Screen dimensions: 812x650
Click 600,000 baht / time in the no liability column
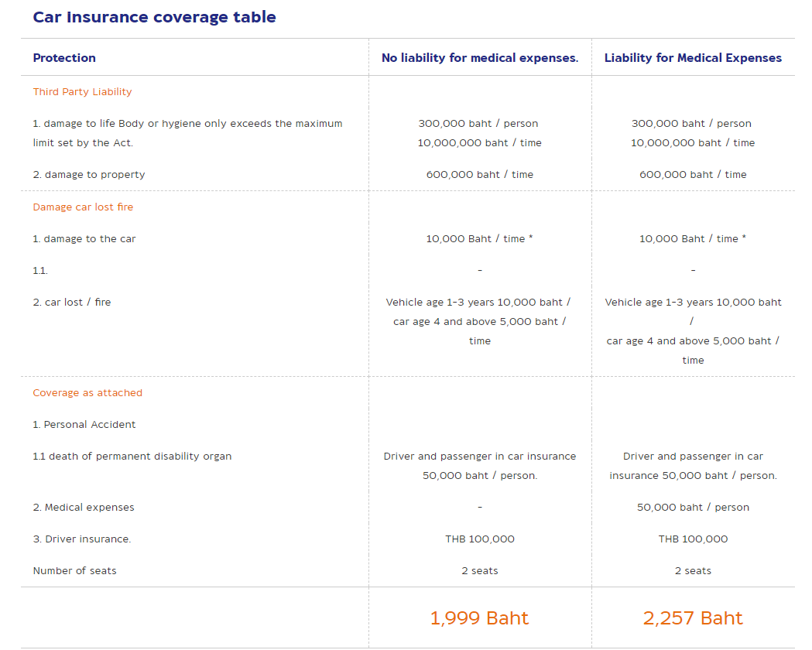pos(479,174)
